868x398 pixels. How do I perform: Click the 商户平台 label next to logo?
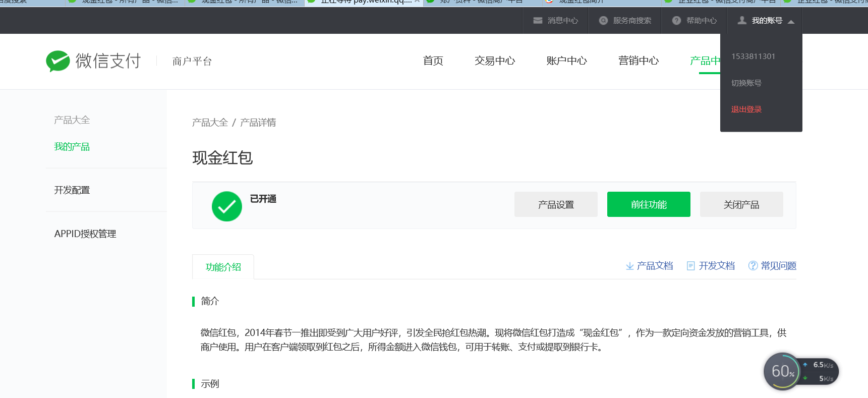point(192,62)
